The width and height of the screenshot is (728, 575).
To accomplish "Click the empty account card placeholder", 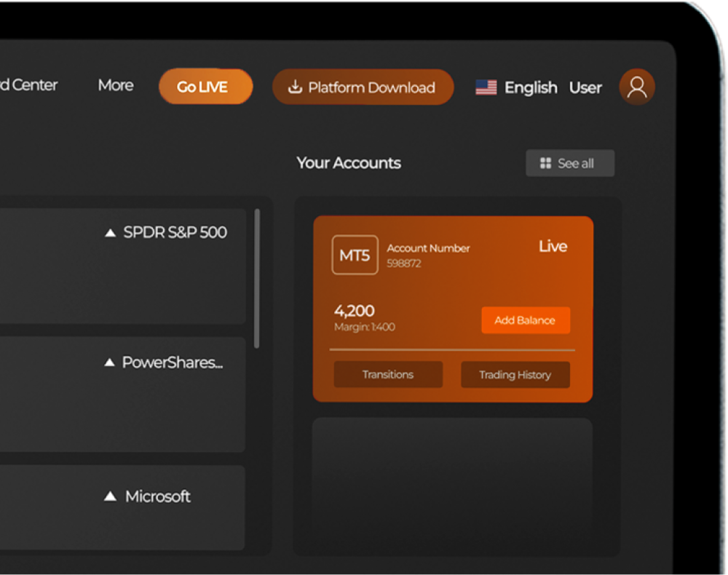I will pos(452,480).
